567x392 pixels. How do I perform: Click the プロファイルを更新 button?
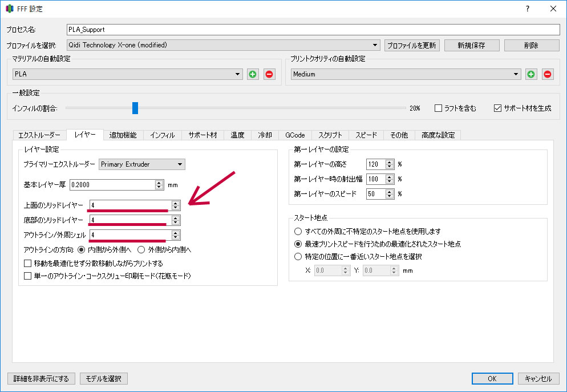click(412, 45)
